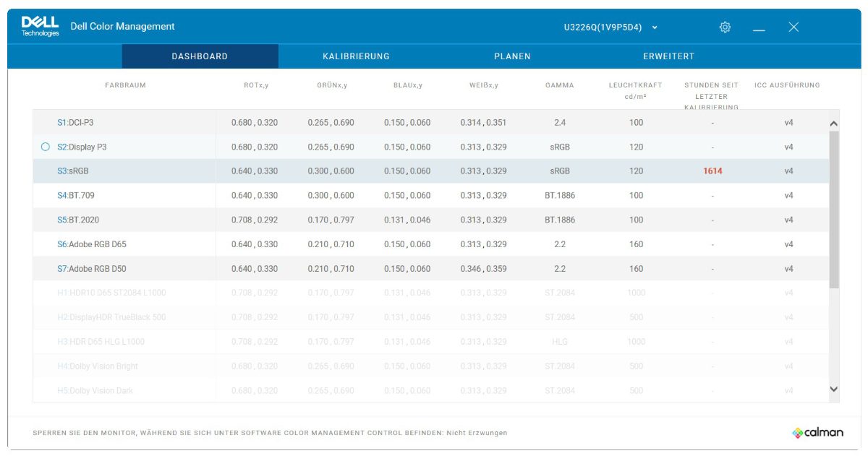The height and width of the screenshot is (456, 868).
Task: Select the Dashboard tab
Action: [x=200, y=56]
